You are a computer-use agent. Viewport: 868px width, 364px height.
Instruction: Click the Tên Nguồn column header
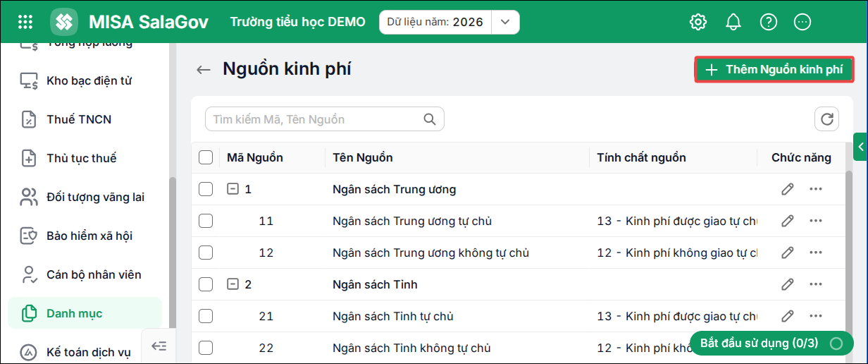click(x=363, y=157)
